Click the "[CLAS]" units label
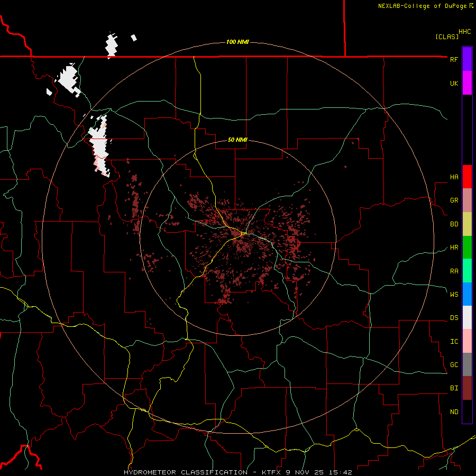Screen dimensions: 476x476 click(447, 36)
